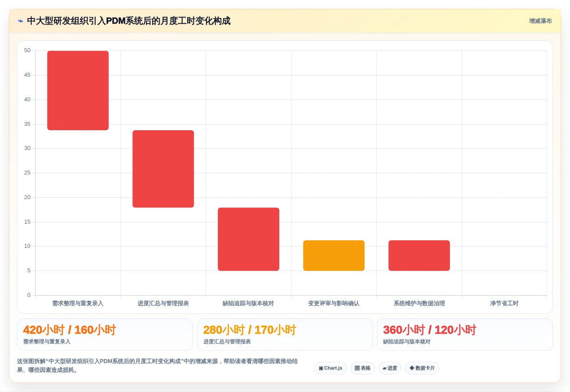Select the Chart.js tag chip
The height and width of the screenshot is (392, 570).
pos(331,368)
